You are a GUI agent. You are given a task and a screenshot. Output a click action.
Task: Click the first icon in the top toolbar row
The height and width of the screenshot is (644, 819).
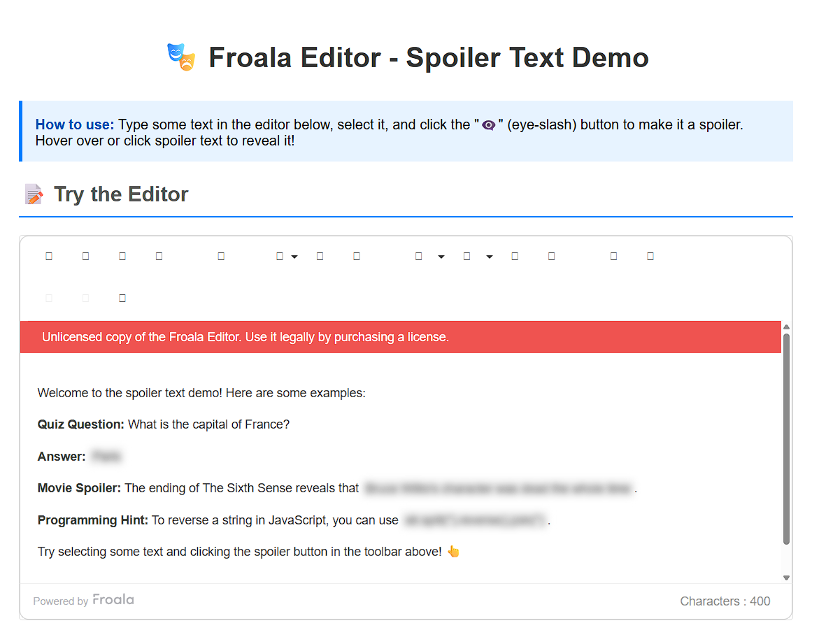pyautogui.click(x=49, y=257)
